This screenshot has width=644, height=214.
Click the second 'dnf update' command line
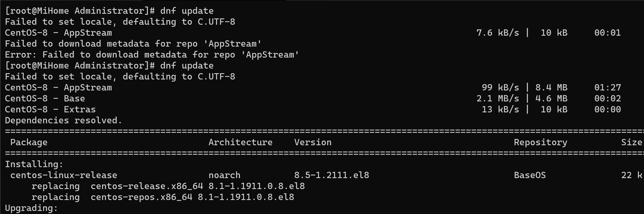[109, 66]
